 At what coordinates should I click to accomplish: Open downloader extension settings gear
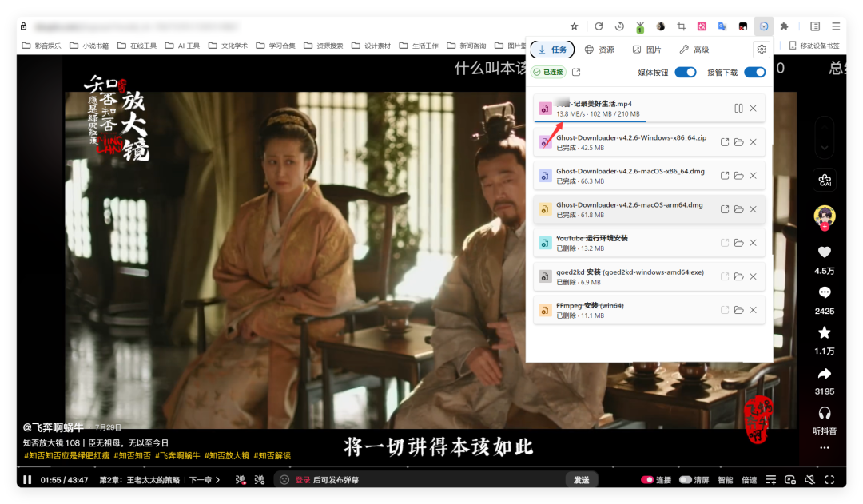pos(762,50)
